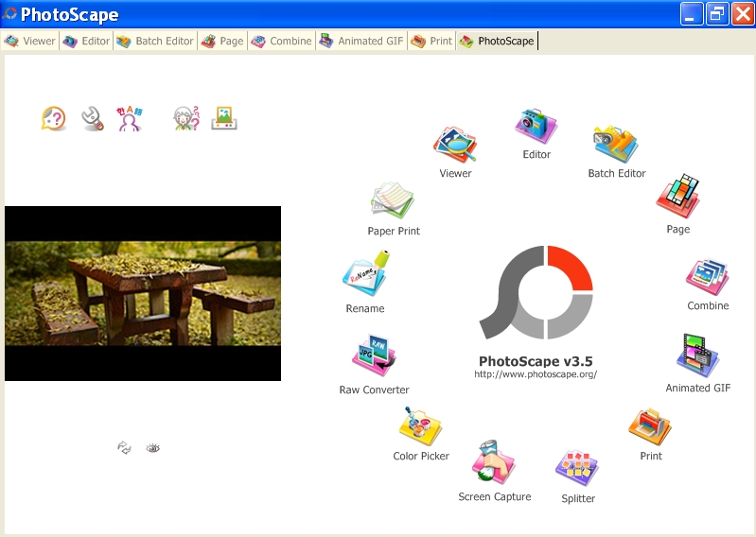The width and height of the screenshot is (756, 537).
Task: Restore down the PhotoScape window
Action: [x=717, y=14]
